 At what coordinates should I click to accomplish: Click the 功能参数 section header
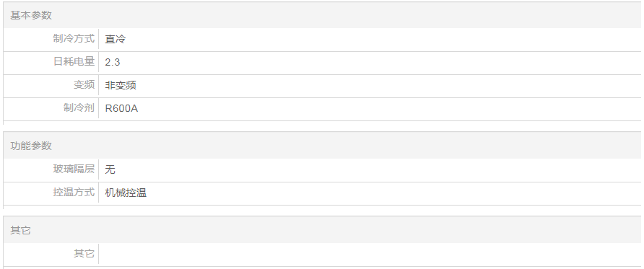tap(31, 146)
